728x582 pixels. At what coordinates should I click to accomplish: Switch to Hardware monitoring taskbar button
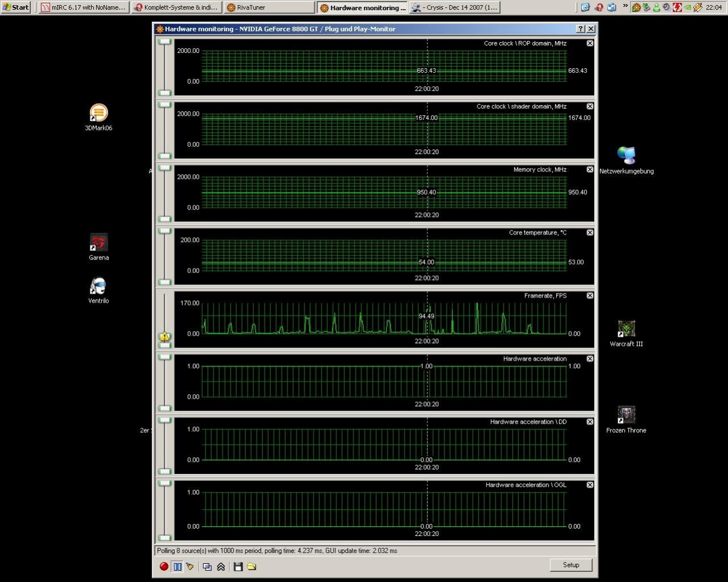[362, 7]
